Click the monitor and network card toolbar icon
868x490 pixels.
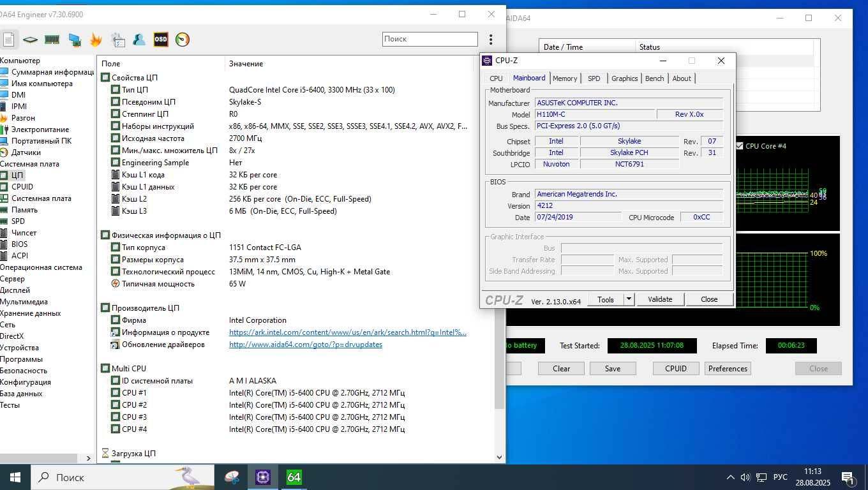[x=74, y=40]
